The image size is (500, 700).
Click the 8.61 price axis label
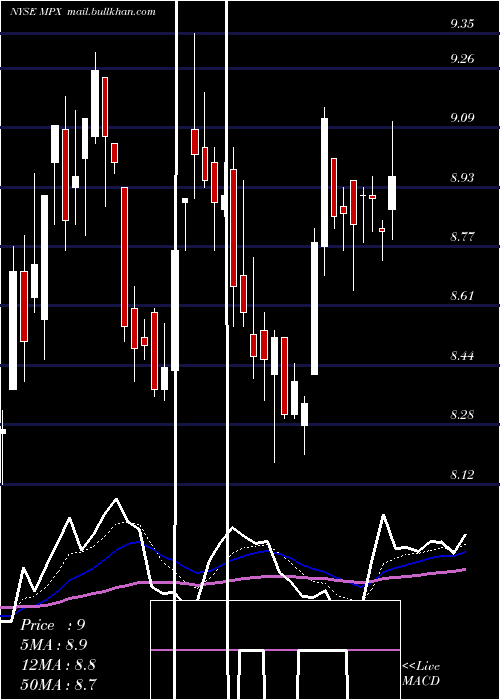[462, 296]
